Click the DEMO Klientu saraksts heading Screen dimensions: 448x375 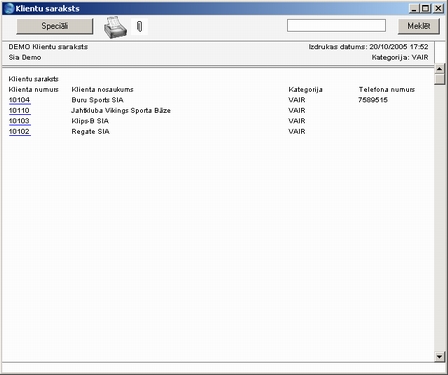point(48,47)
